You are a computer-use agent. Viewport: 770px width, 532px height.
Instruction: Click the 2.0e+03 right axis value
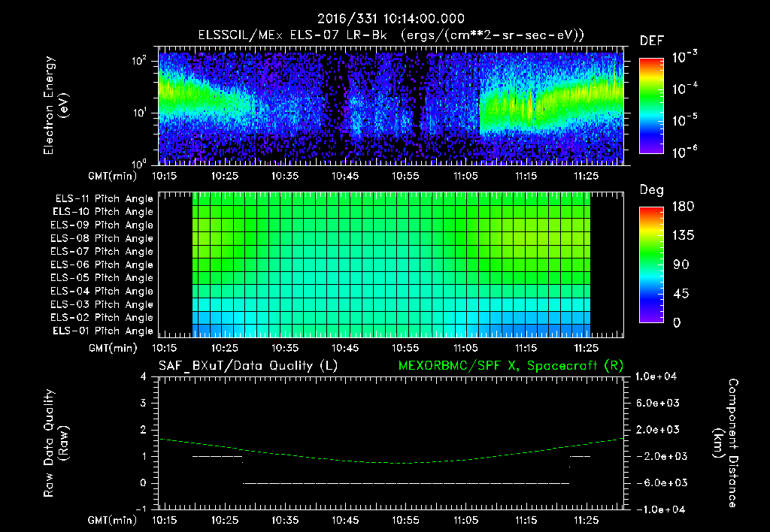tap(658, 430)
